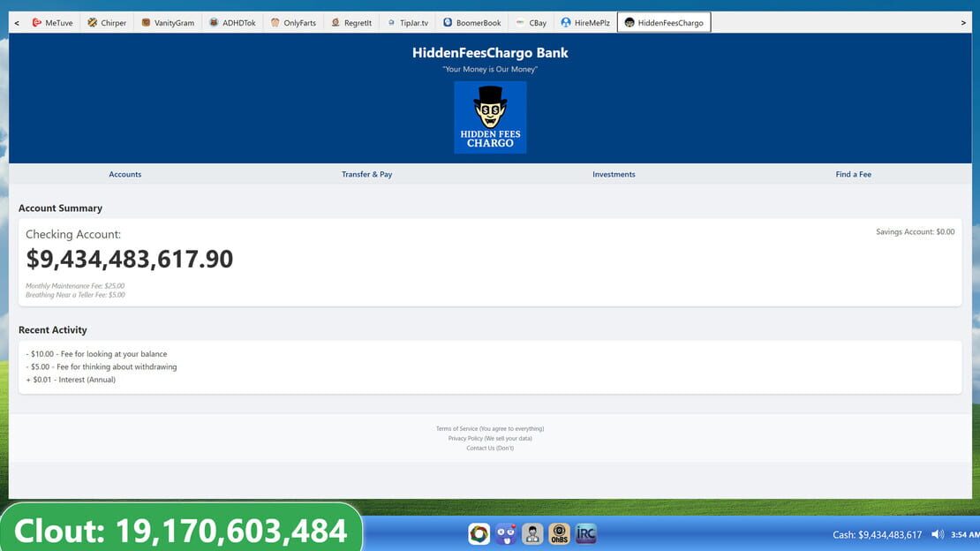The width and height of the screenshot is (980, 551).
Task: Open the Transfer & Pay menu
Action: [x=367, y=175]
